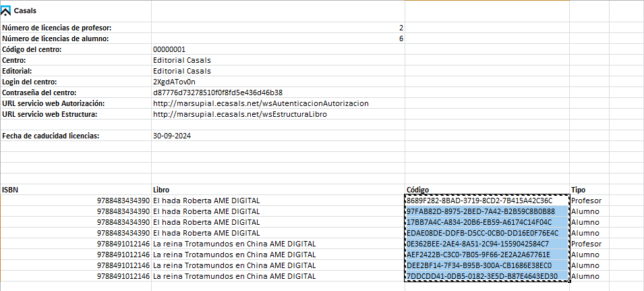The image size is (644, 291).
Task: Select the expiry date 30-09-2024 cell
Action: 173,136
